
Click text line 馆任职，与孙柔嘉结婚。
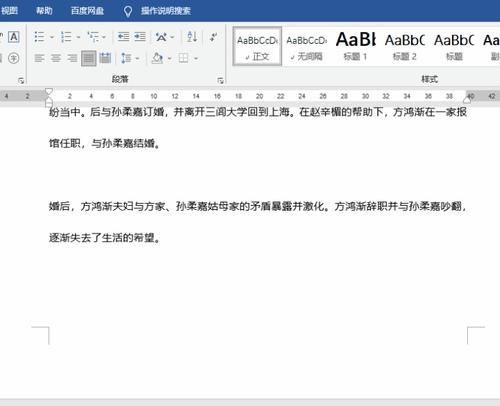(x=105, y=144)
